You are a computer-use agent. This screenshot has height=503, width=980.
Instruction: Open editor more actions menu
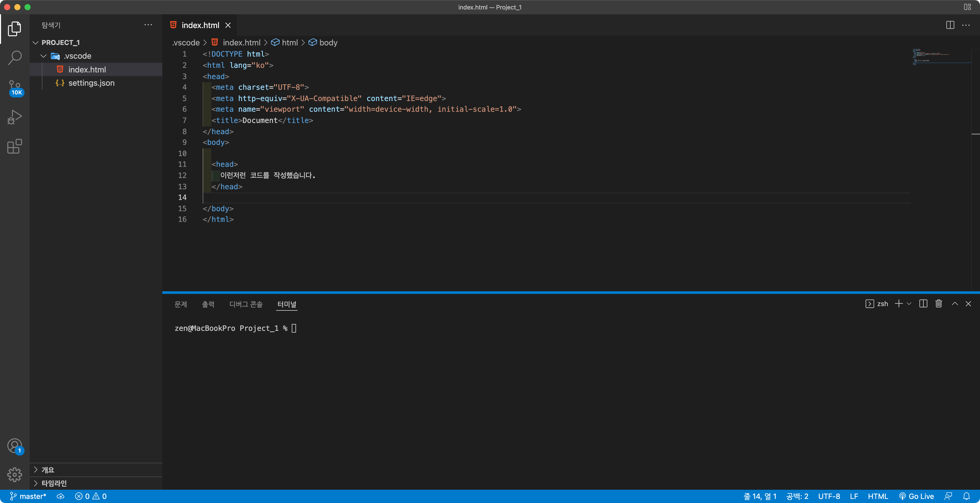click(966, 25)
